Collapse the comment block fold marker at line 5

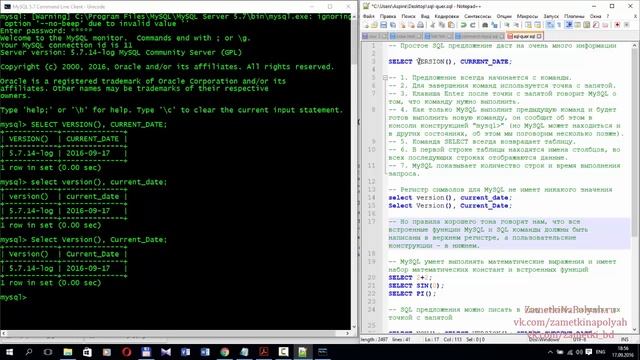[x=385, y=78]
